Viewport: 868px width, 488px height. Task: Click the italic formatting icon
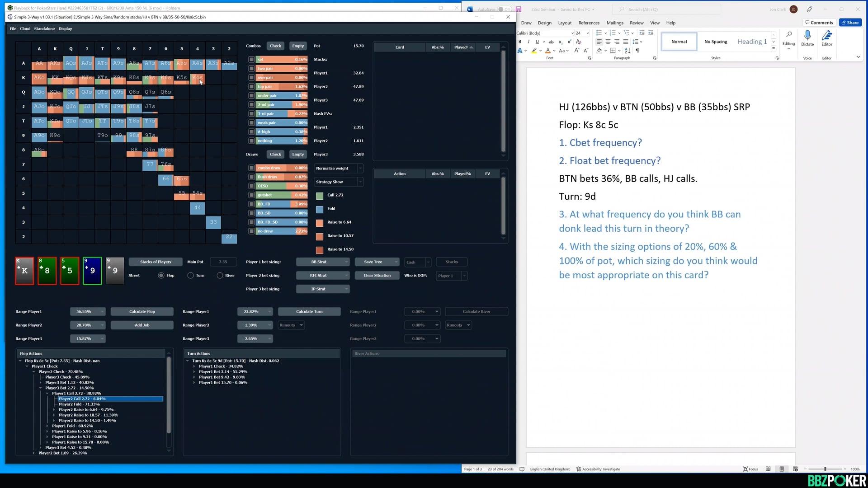point(528,42)
